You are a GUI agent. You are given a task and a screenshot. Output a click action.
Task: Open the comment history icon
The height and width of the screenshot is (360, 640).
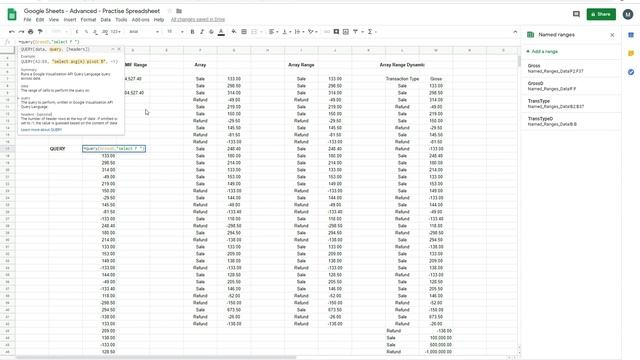tap(576, 14)
